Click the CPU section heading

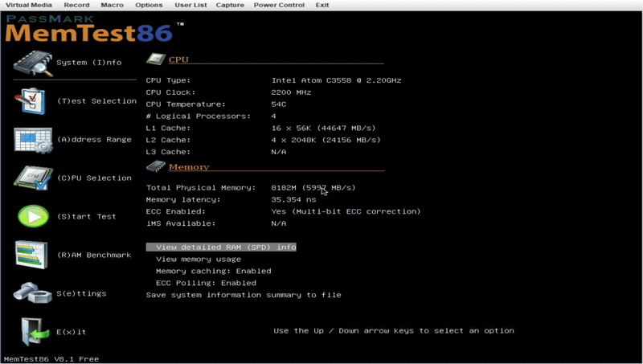[178, 59]
